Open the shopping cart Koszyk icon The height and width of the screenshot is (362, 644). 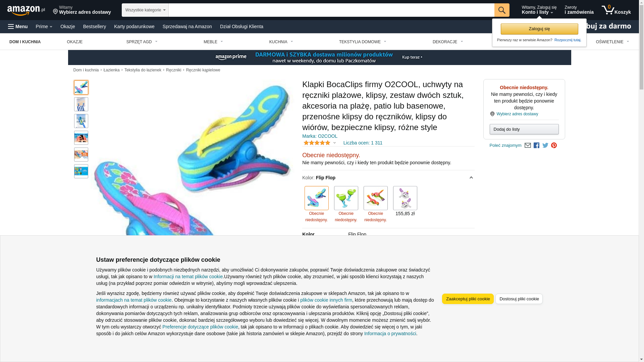pyautogui.click(x=616, y=10)
